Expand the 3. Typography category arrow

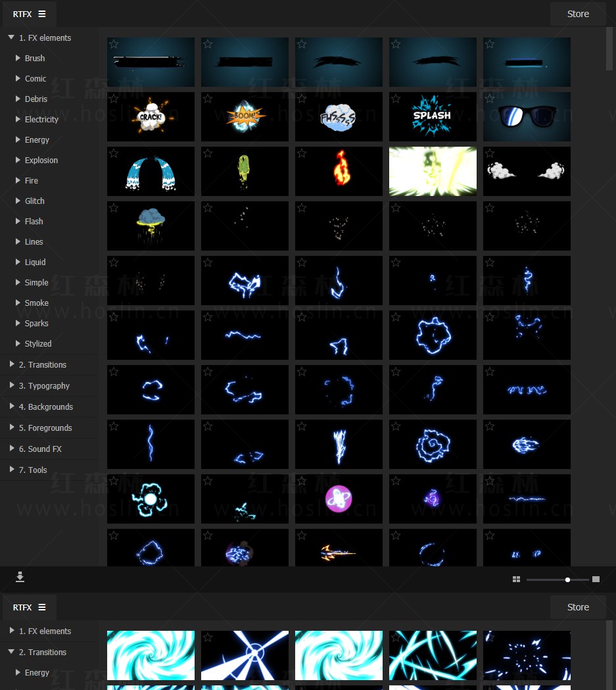12,385
